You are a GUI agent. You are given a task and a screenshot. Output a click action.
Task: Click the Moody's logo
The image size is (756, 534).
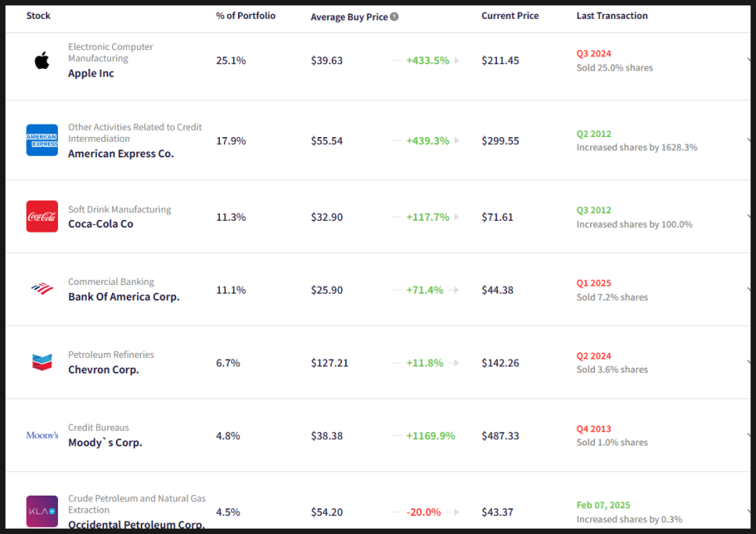[x=42, y=435]
